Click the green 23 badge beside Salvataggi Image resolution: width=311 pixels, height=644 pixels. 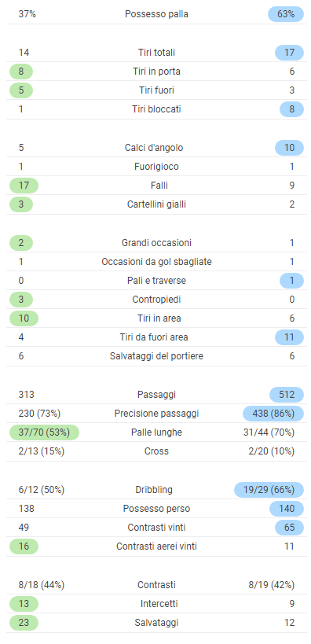click(x=24, y=624)
